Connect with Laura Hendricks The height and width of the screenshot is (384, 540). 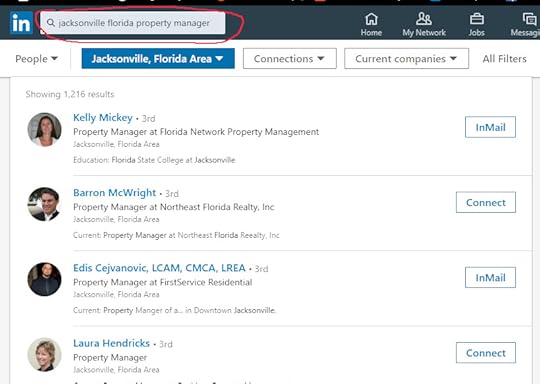[x=486, y=353]
